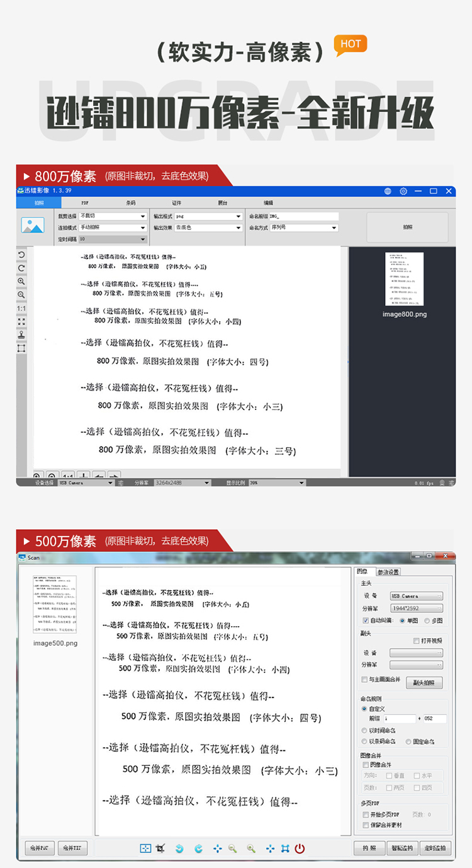Screen dimensions: 472x868
Task: Click the 智能连拍 button
Action: [x=400, y=848]
